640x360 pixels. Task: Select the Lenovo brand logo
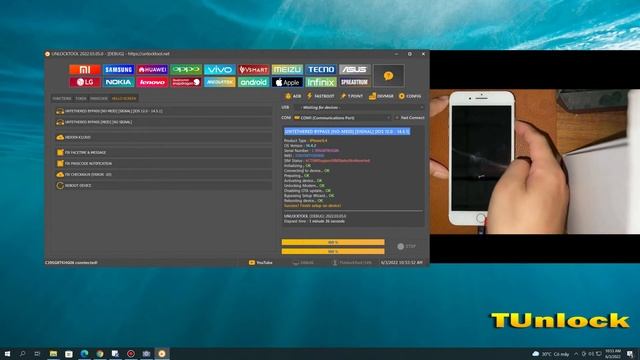pos(152,82)
